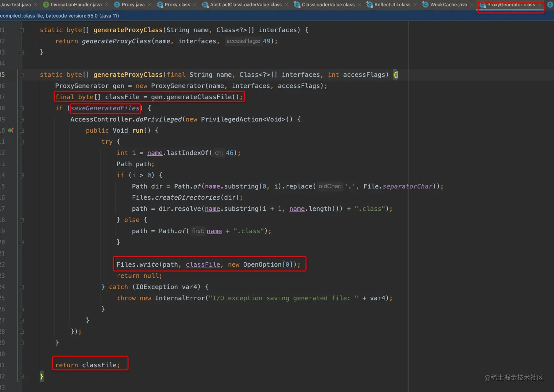Collapse generateProxyClass method with accessFlags parameter
Image resolution: width=554 pixels, height=392 pixels.
[x=22, y=75]
